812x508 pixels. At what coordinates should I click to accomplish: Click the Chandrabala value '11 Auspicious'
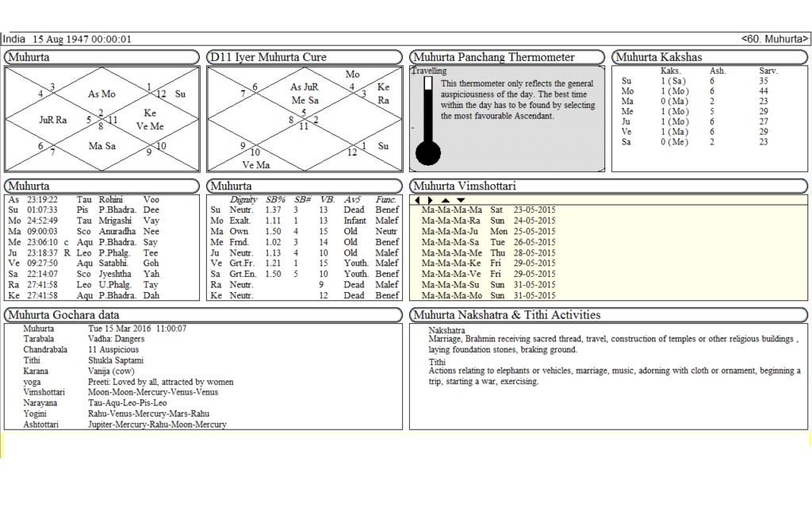[113, 350]
